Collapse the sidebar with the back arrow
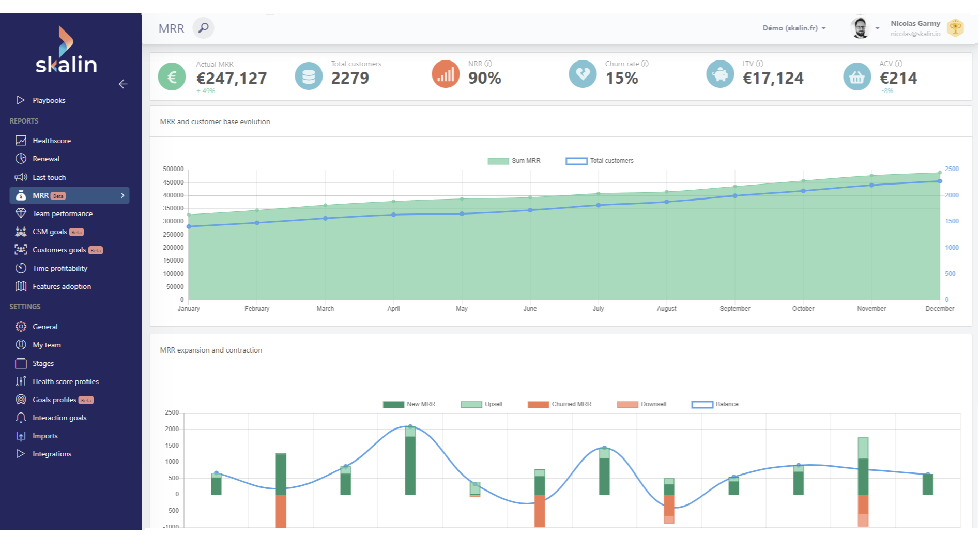Viewport: 980px width, 551px height. 123,84
